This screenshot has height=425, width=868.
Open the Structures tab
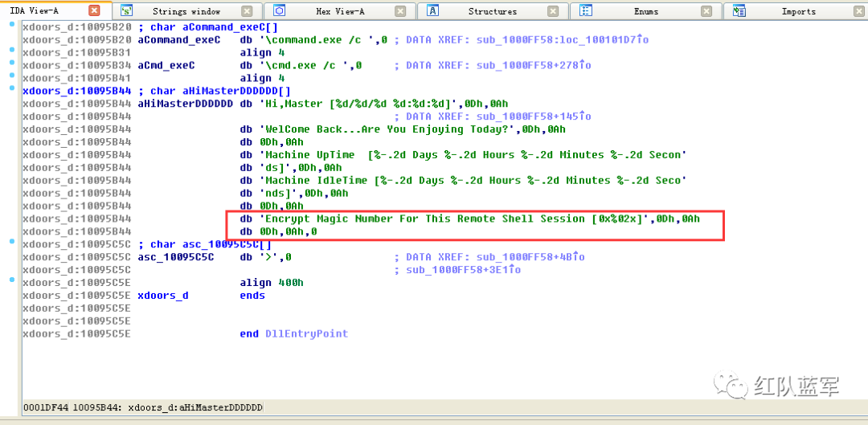[492, 11]
